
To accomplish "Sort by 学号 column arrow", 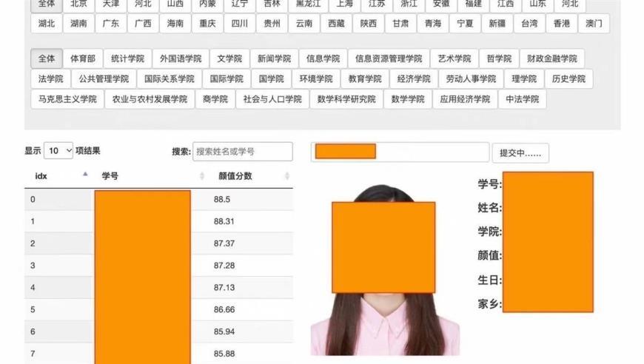I will pyautogui.click(x=201, y=176).
